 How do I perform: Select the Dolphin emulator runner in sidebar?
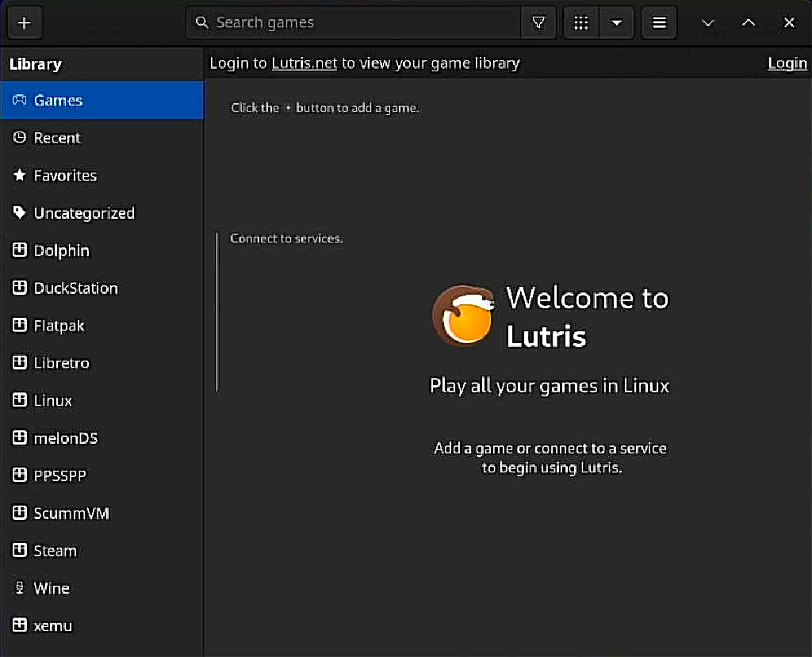(61, 250)
